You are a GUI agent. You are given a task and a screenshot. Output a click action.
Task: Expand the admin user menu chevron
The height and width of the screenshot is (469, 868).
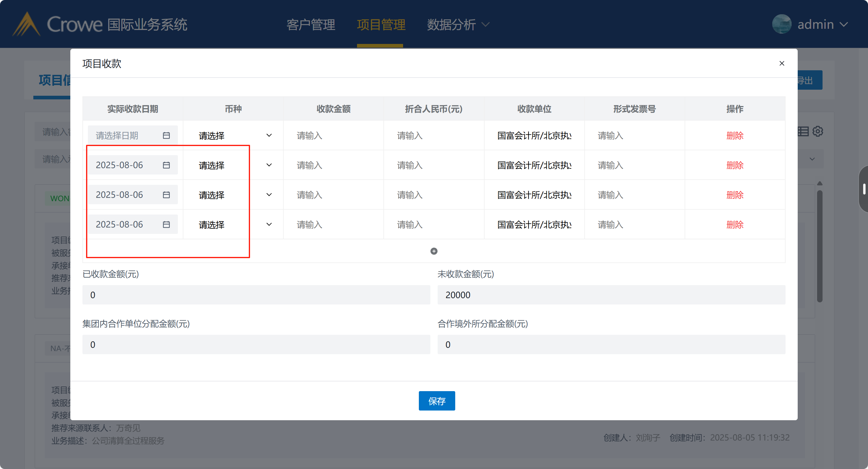[x=844, y=24]
